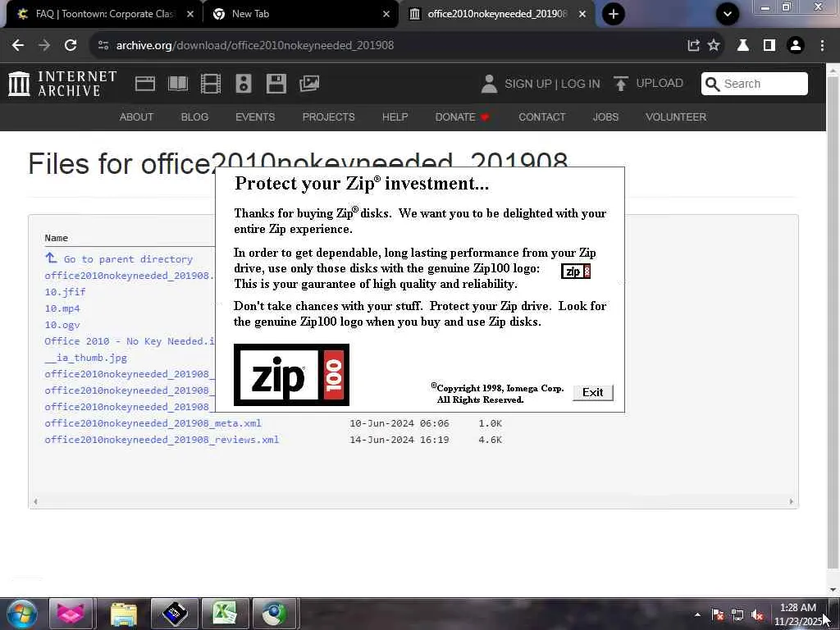
Task: Open the Images icon in the top bar
Action: pyautogui.click(x=309, y=84)
